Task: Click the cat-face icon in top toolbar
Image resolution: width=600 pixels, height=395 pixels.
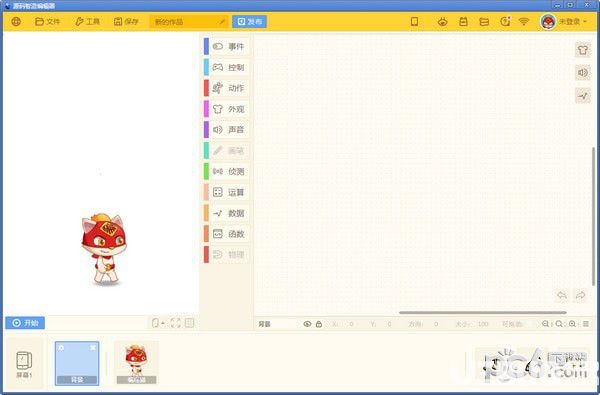Action: (443, 22)
